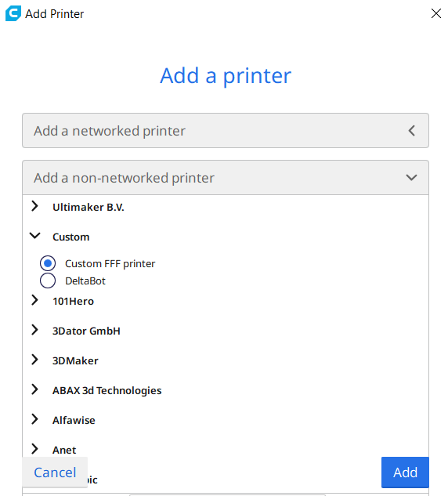Collapse the Custom group chevron
Screen dimensions: 448x496
[x=34, y=236]
